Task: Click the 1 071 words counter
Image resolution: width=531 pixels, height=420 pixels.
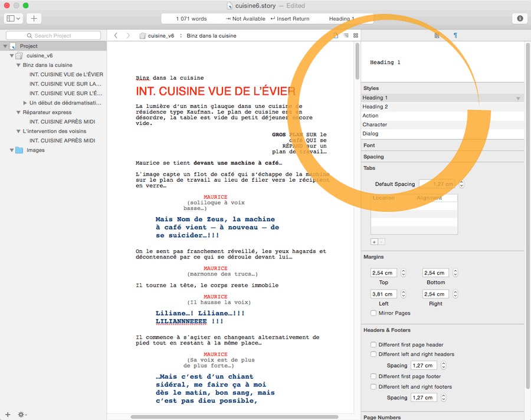Action: pyautogui.click(x=191, y=19)
